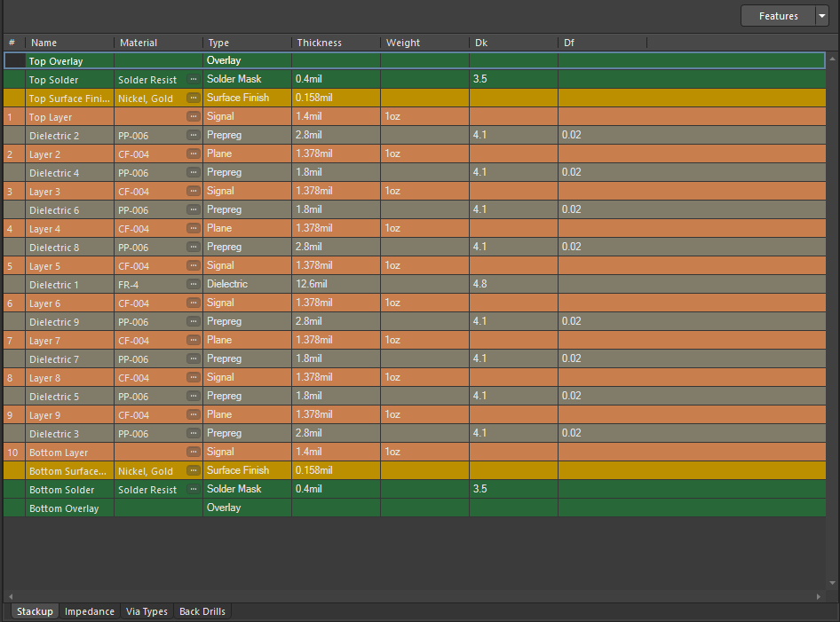Select Dielectric 3 thickness 2.8mil cell
840x622 pixels.
tap(336, 434)
